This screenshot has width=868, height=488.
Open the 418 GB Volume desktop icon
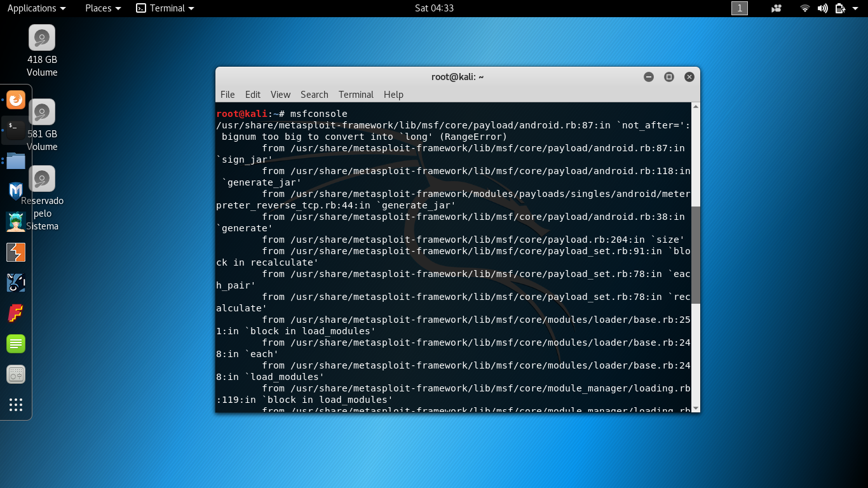(42, 38)
